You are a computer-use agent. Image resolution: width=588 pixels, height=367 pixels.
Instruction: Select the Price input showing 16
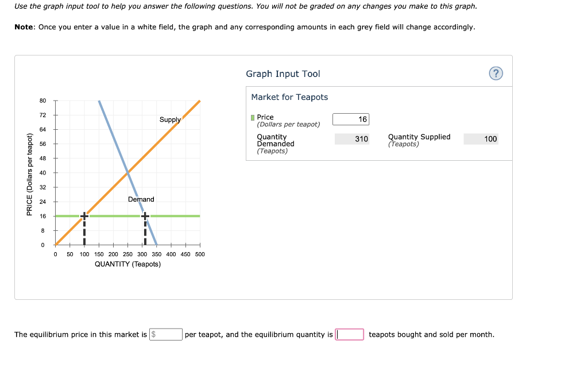tap(350, 119)
